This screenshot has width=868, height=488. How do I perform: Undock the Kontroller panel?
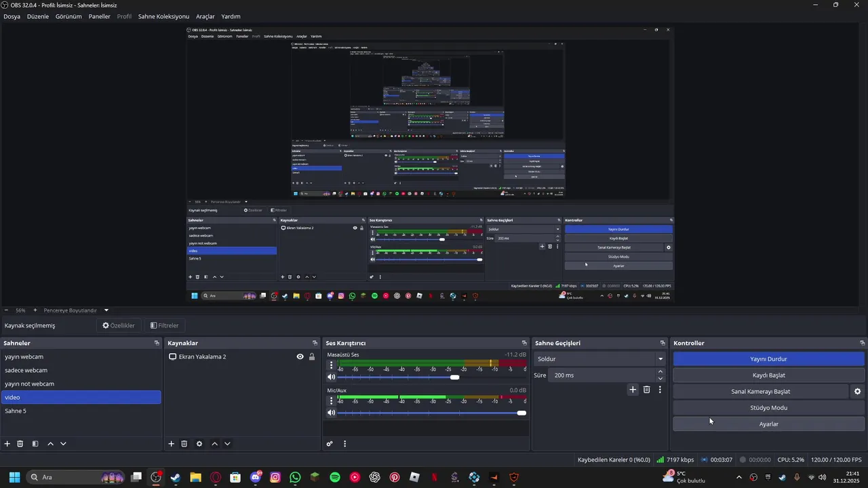click(x=862, y=343)
